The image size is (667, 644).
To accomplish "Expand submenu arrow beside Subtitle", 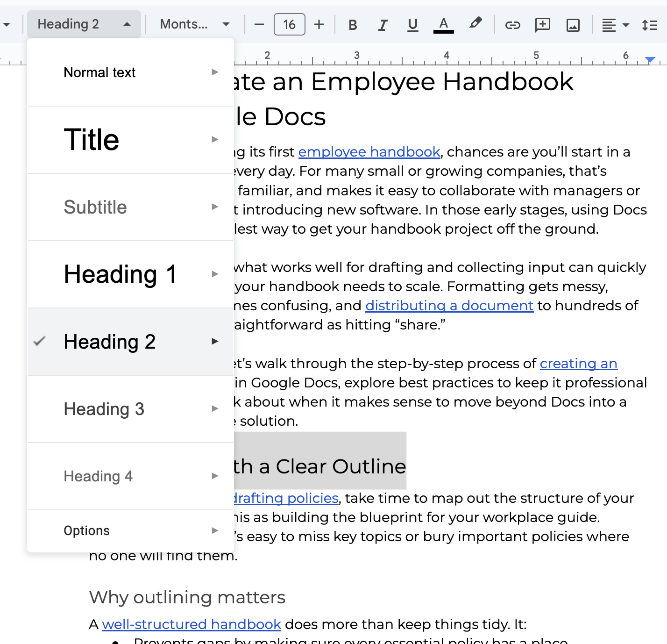I will coord(215,207).
